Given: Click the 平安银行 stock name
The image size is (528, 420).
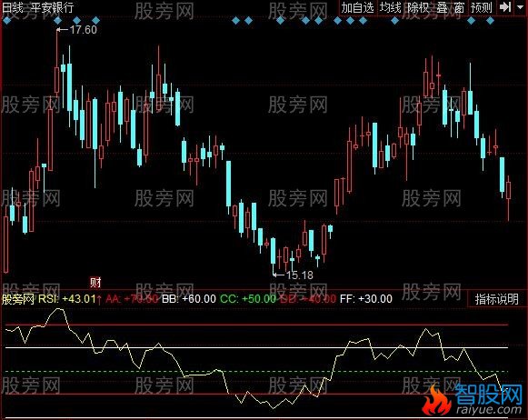Looking at the screenshot, I should (x=52, y=7).
